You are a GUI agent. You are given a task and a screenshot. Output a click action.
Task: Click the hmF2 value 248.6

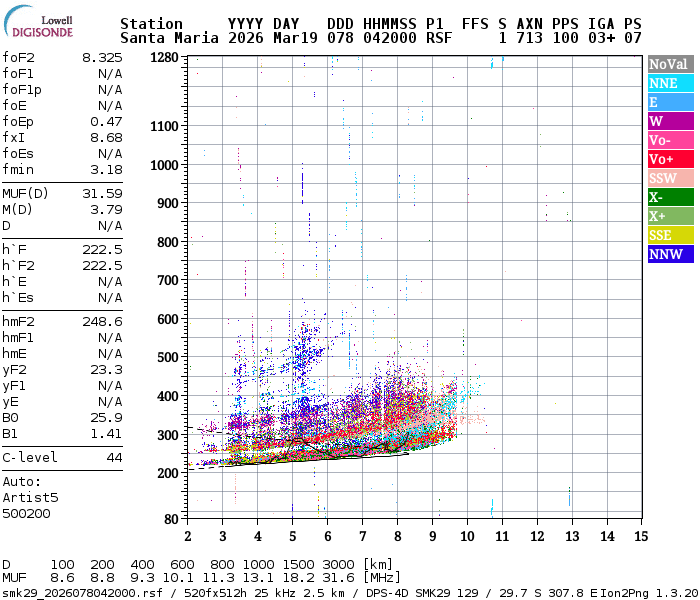click(x=102, y=321)
